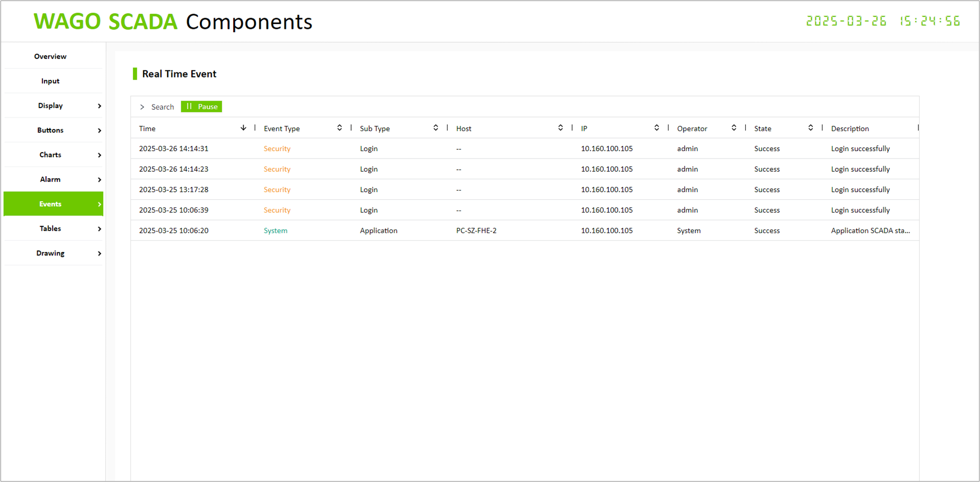
Task: Click the IP column sort icon
Action: (656, 128)
